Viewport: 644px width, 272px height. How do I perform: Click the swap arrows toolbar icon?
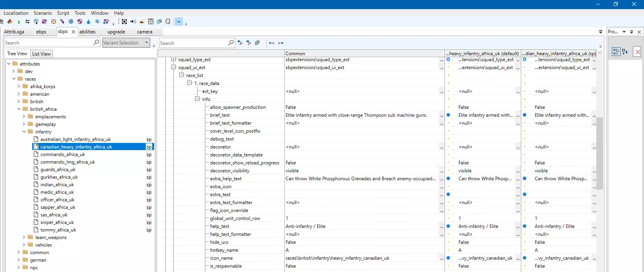(x=27, y=21)
